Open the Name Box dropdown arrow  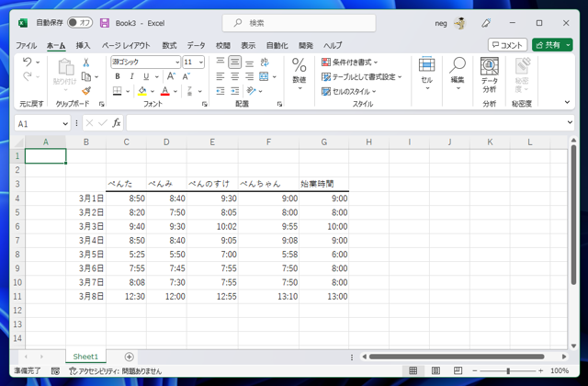point(65,123)
